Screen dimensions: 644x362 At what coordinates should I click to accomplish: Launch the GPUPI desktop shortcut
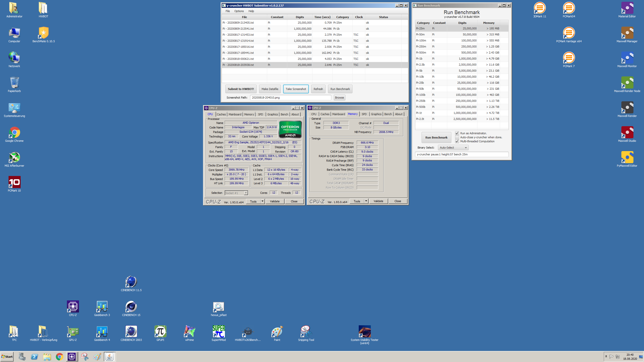[x=160, y=333]
